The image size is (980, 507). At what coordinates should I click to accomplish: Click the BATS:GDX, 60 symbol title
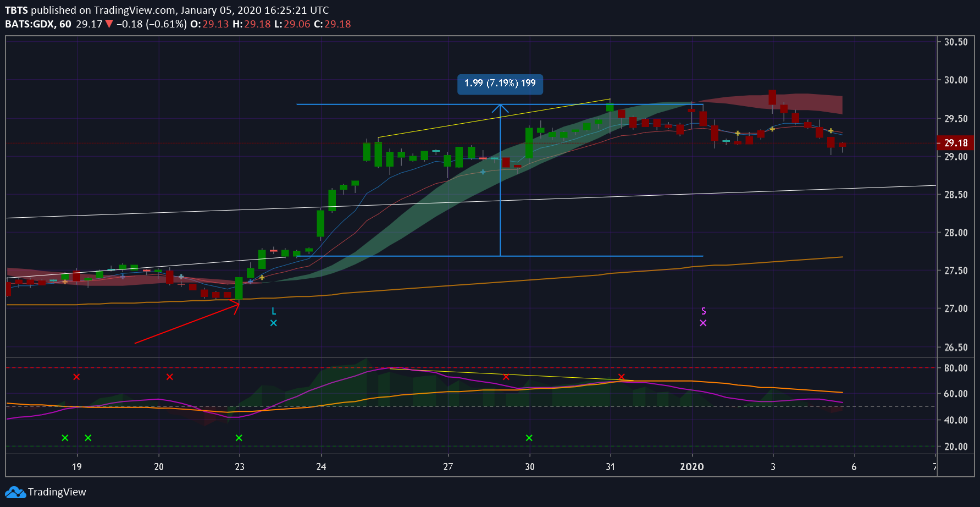point(38,24)
